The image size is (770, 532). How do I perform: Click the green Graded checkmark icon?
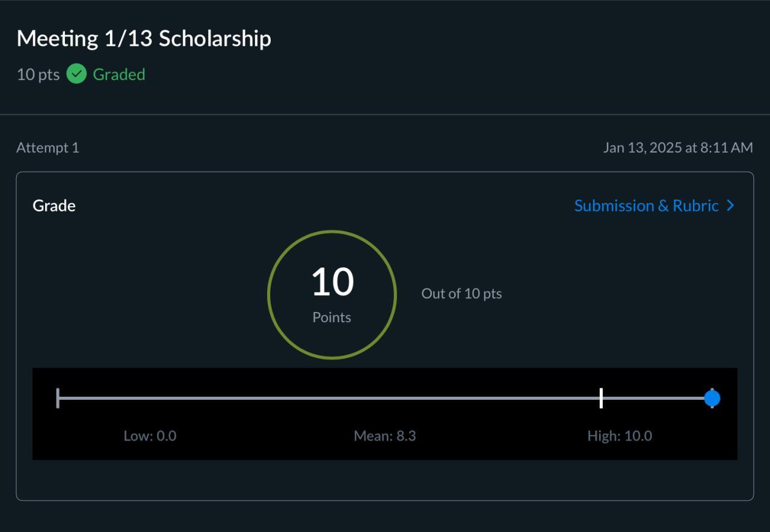[x=76, y=74]
